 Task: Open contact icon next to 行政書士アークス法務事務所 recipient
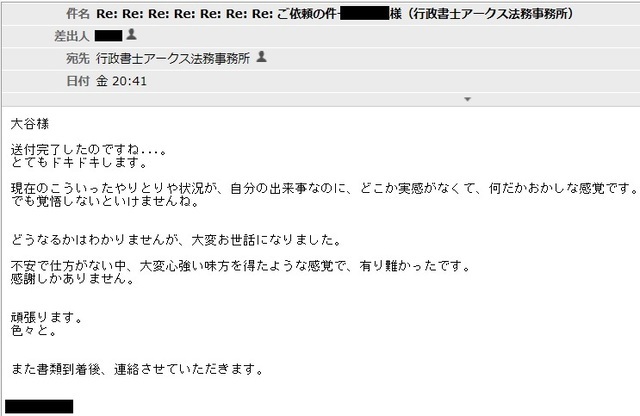click(x=262, y=57)
